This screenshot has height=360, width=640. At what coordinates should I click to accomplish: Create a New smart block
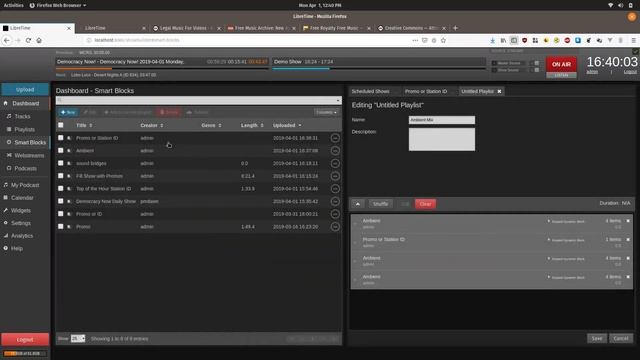[68, 112]
